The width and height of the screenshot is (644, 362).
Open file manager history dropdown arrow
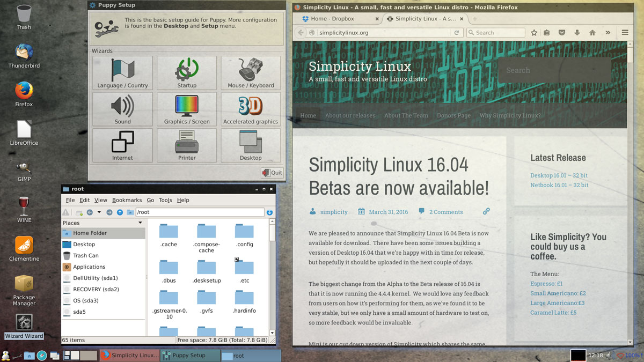click(x=99, y=212)
